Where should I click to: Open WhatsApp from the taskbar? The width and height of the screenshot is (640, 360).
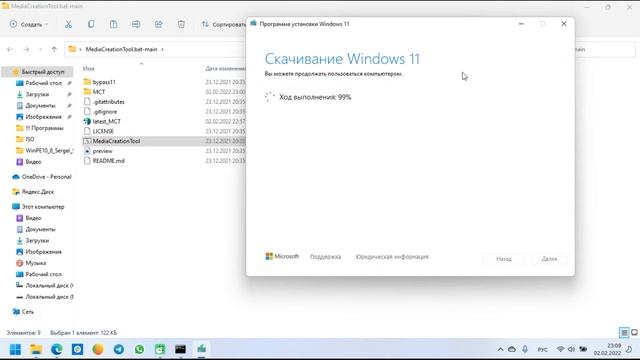pyautogui.click(x=139, y=349)
